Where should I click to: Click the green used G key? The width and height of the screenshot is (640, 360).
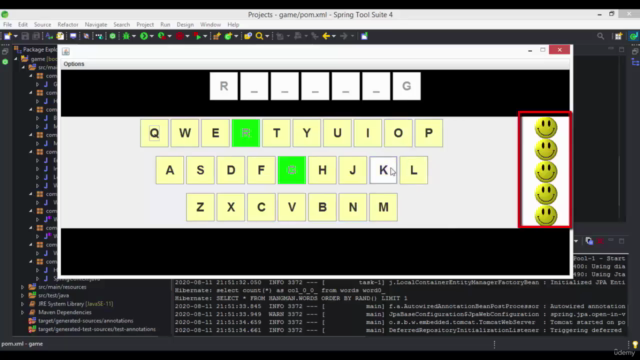(292, 170)
